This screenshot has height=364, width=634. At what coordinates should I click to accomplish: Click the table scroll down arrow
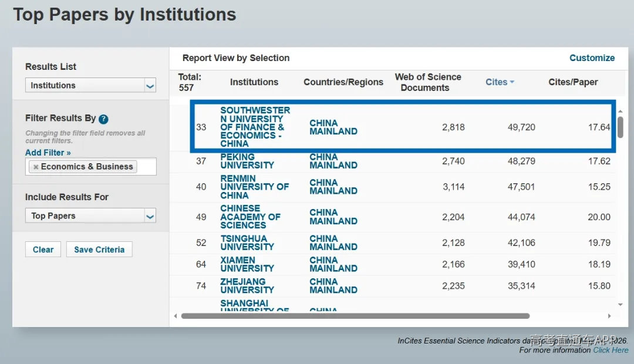point(620,305)
